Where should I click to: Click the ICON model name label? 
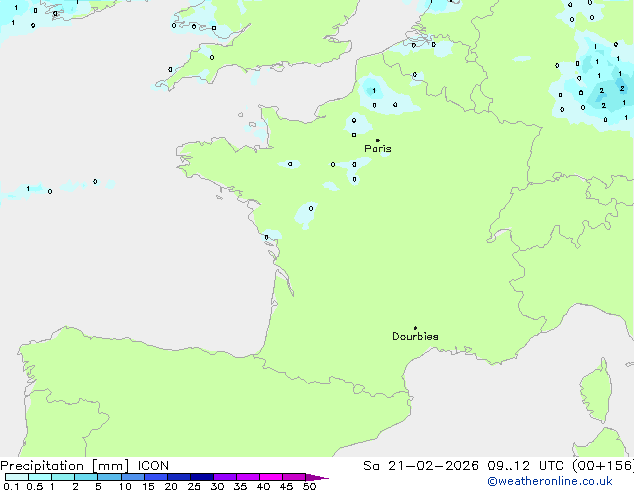[153, 465]
